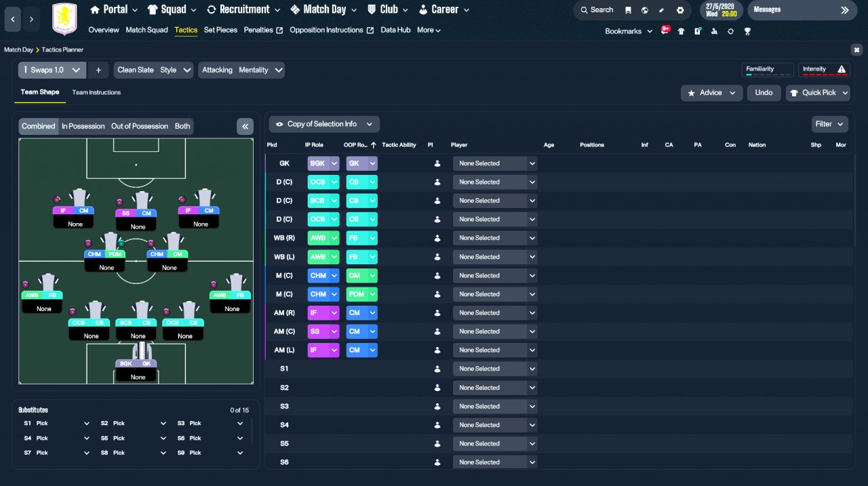Click the pencil edit icon
Image resolution: width=868 pixels, height=486 pixels.
coord(662,10)
